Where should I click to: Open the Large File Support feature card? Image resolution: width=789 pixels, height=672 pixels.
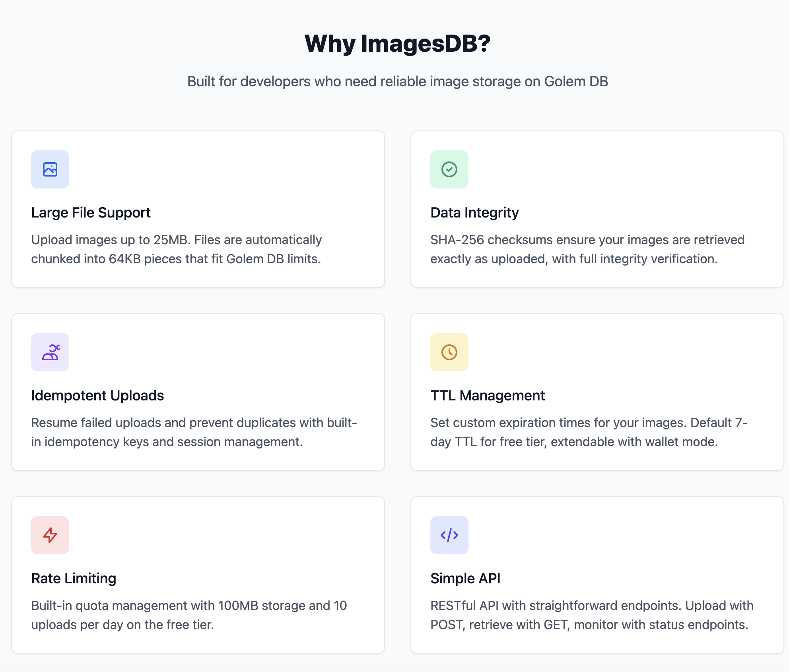198,209
